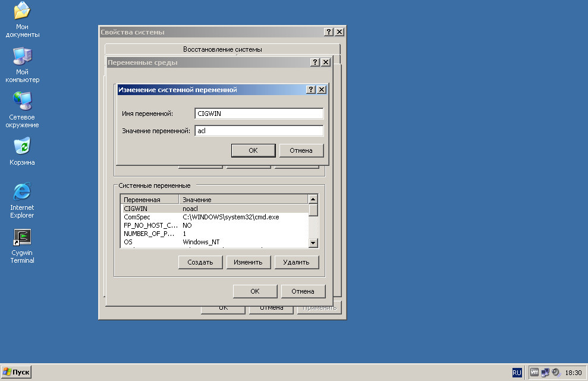Click into the Имя переменной field
Image resolution: width=588 pixels, height=381 pixels.
(x=259, y=114)
